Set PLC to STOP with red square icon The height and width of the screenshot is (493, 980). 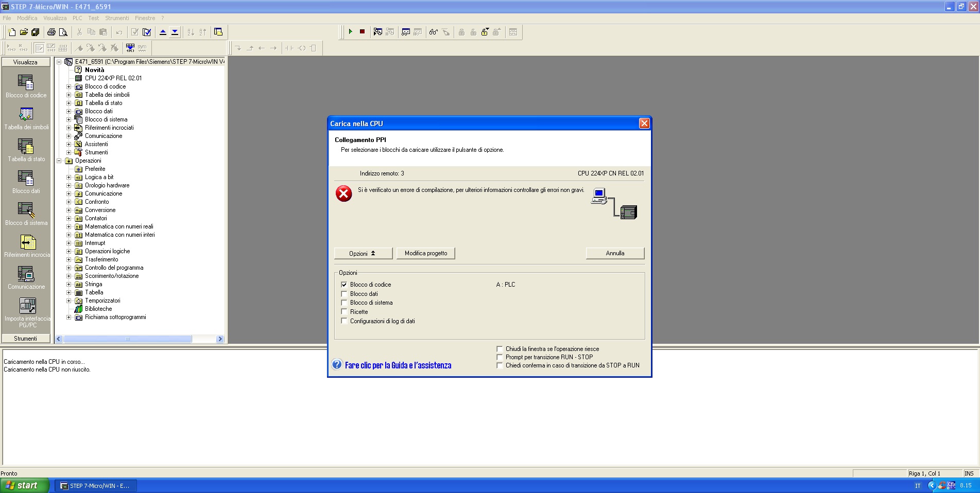pyautogui.click(x=362, y=32)
